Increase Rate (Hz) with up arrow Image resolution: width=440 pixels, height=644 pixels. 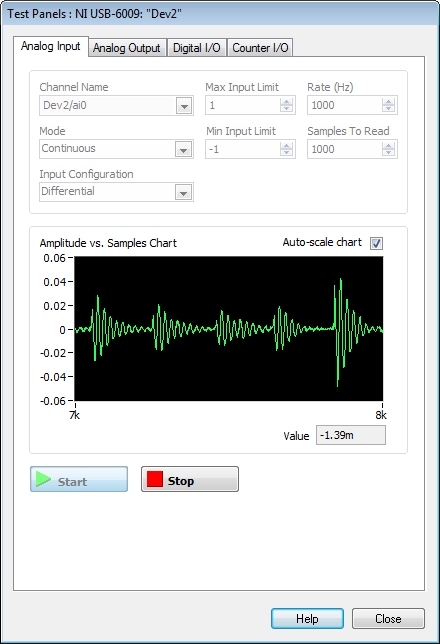388,101
